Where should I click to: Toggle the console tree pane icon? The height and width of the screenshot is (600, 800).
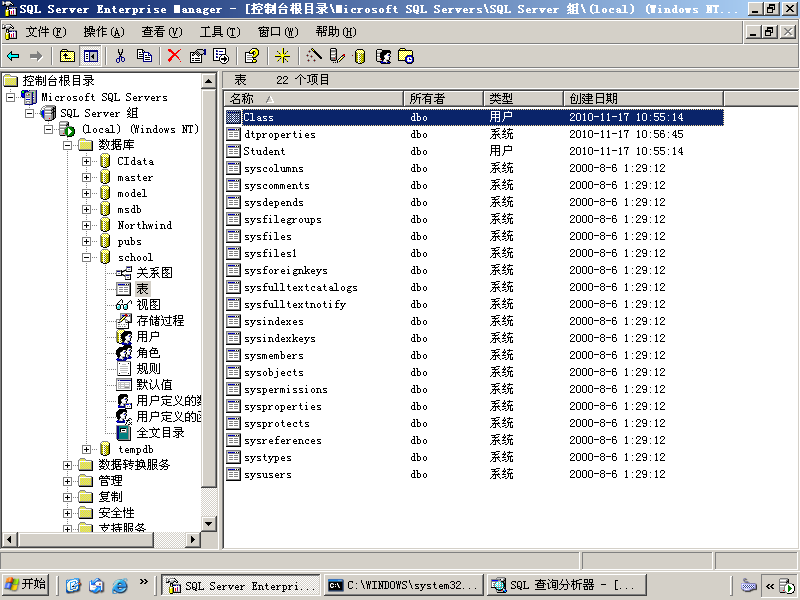pos(91,56)
